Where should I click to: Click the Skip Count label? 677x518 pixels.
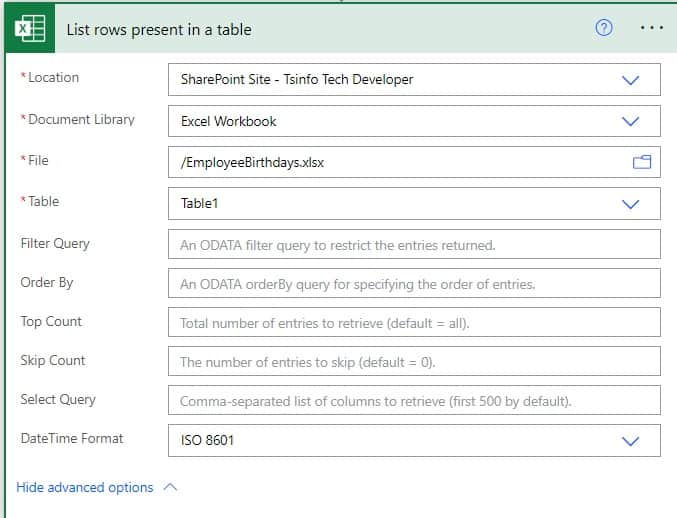[x=53, y=360]
